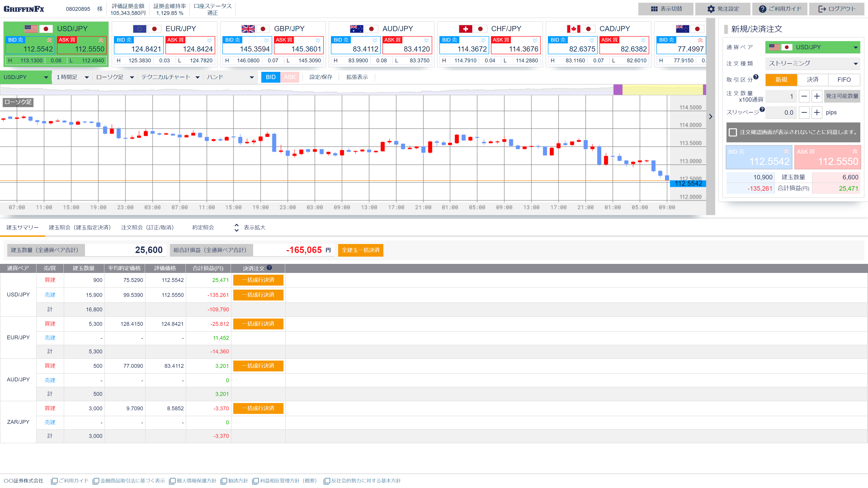Check the order confirmation agreement checkbox

(733, 132)
